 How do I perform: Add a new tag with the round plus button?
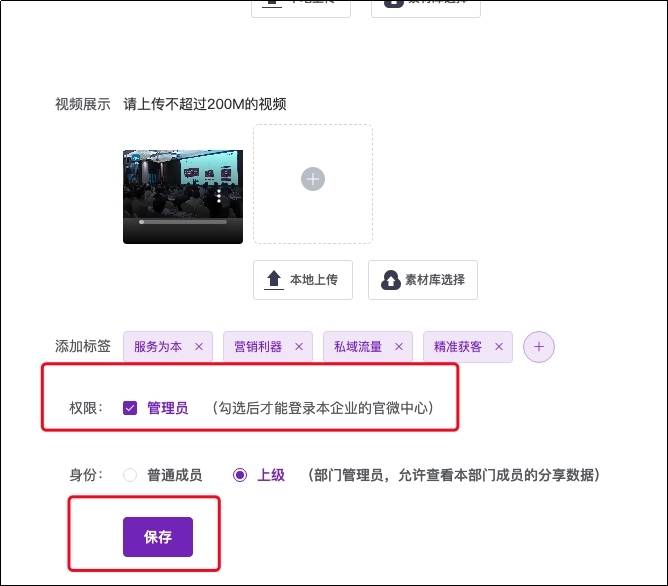tap(539, 347)
